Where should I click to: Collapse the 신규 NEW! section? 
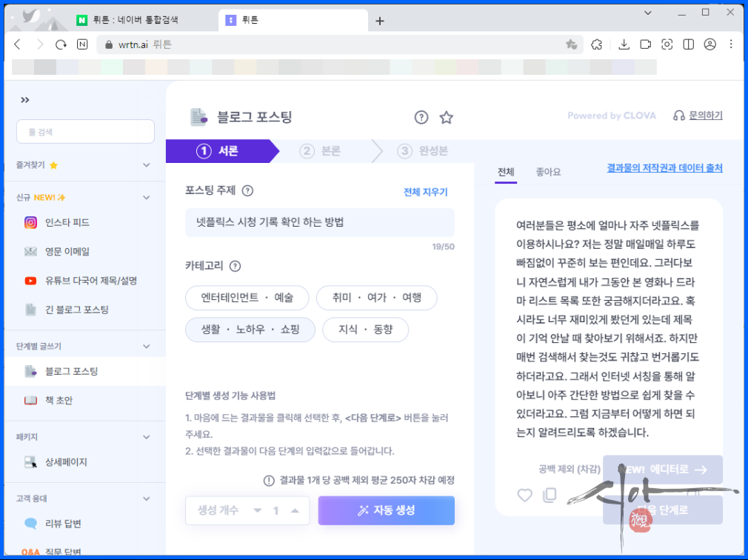point(147,198)
